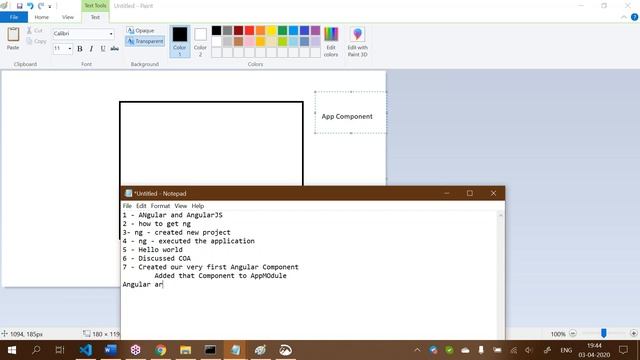Click the line '6 - Discussed COA' in Notepad

coord(156,258)
